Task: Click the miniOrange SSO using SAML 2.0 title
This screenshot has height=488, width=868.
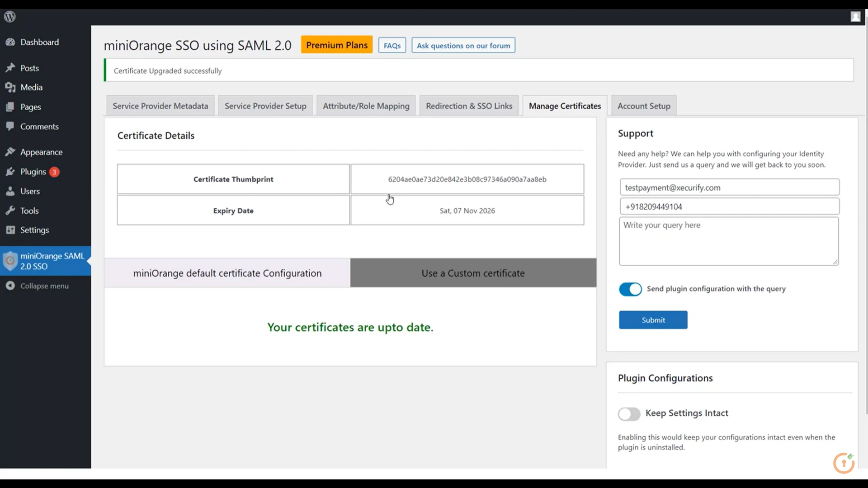Action: tap(198, 45)
